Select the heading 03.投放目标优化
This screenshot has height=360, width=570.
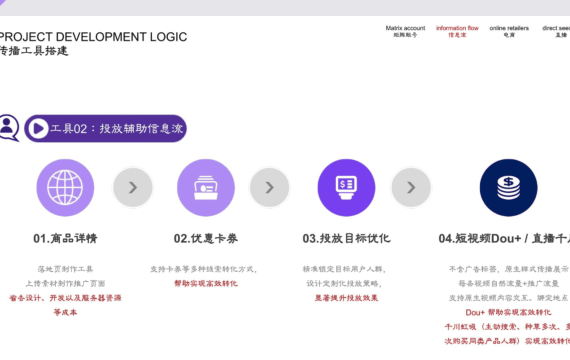(x=346, y=239)
